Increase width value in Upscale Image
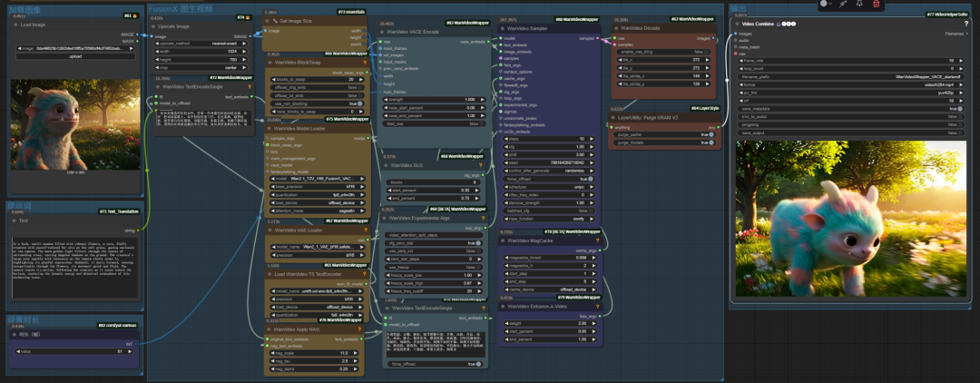The width and height of the screenshot is (980, 383). click(x=243, y=52)
